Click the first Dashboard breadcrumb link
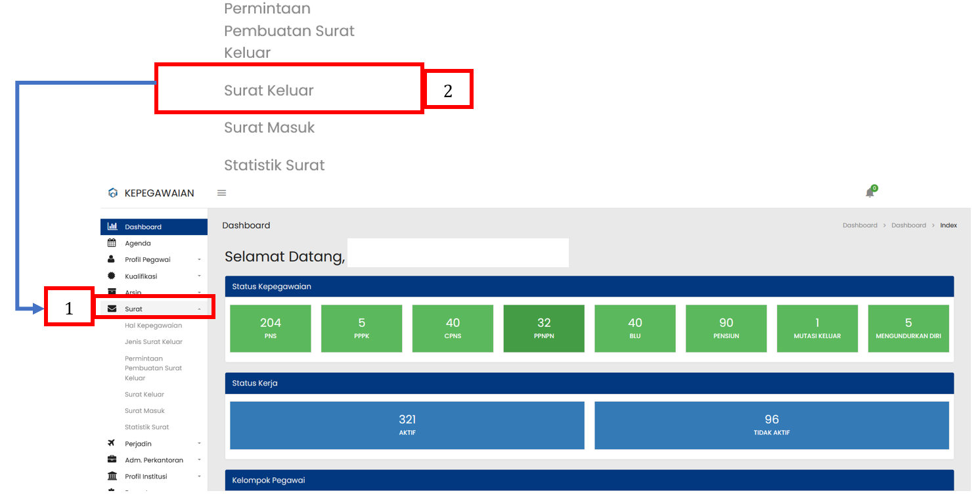Screen dimensions: 980x495 coord(860,225)
